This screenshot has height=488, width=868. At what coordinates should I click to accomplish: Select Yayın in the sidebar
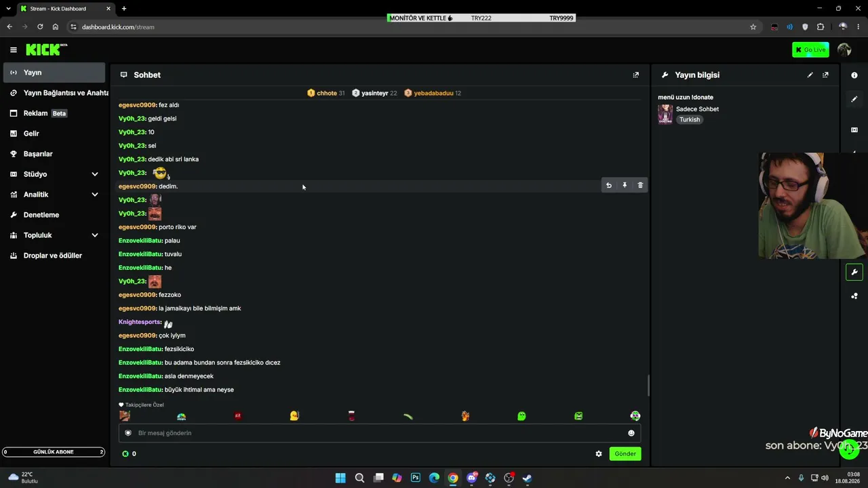pyautogui.click(x=54, y=73)
